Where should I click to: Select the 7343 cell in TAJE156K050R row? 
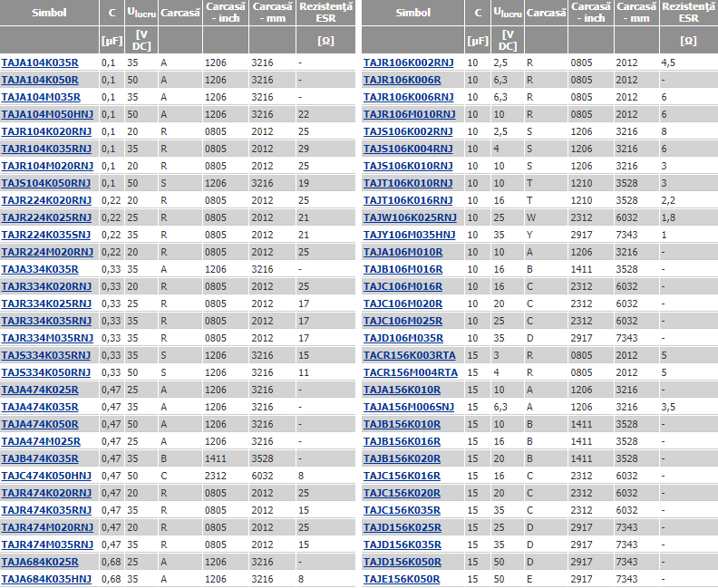coord(626,579)
